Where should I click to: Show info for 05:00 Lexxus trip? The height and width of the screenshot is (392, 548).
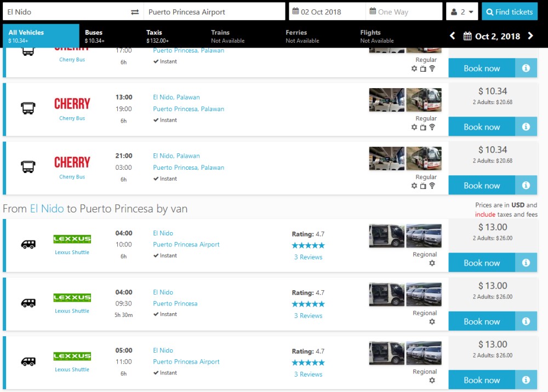(526, 380)
